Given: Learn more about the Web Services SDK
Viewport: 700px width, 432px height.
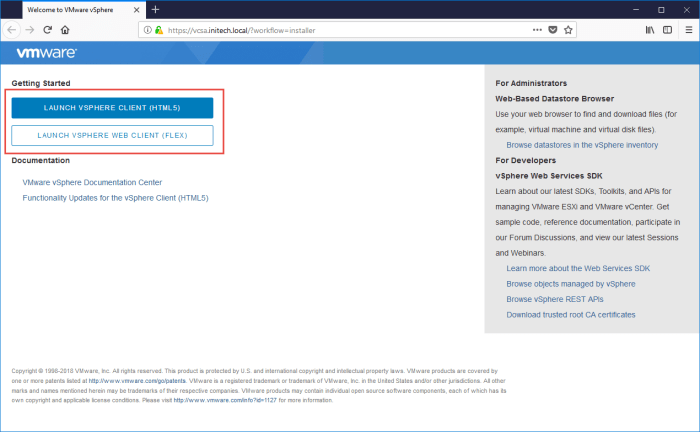Looking at the screenshot, I should point(578,268).
